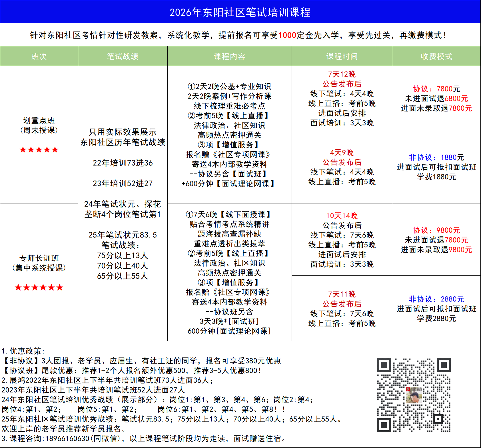Image resolution: width=481 pixels, height=448 pixels.
Task: Choose the 协议：9800元 pricing option
Action: [436, 230]
